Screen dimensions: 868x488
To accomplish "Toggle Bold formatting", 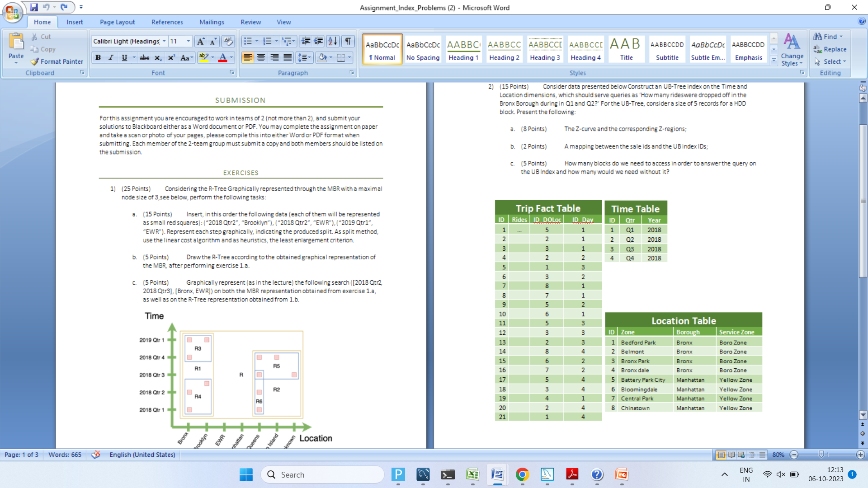I will [x=98, y=57].
